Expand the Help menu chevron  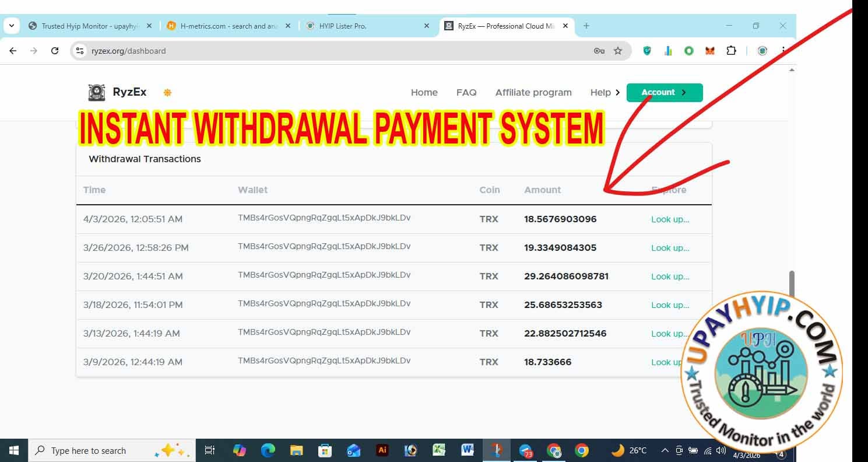pos(617,92)
